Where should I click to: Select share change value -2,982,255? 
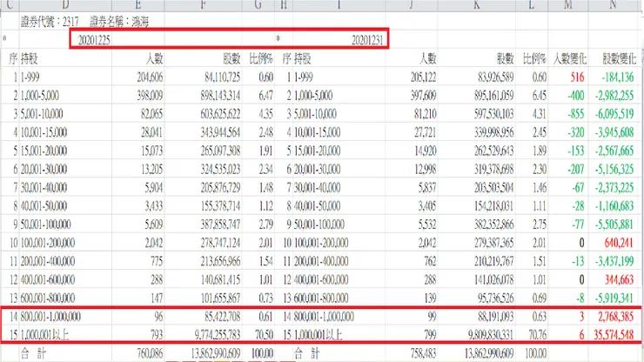(x=614, y=96)
